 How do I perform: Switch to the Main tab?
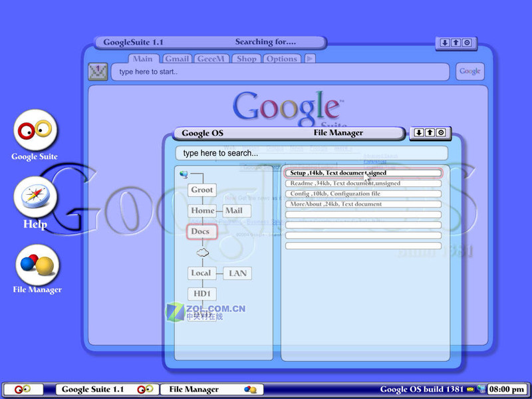pyautogui.click(x=143, y=59)
